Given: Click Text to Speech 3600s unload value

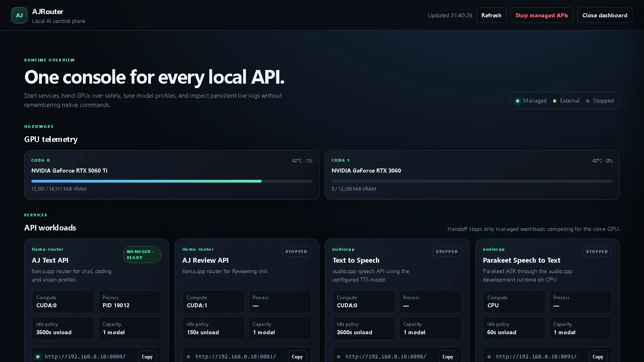Looking at the screenshot, I should 355,332.
